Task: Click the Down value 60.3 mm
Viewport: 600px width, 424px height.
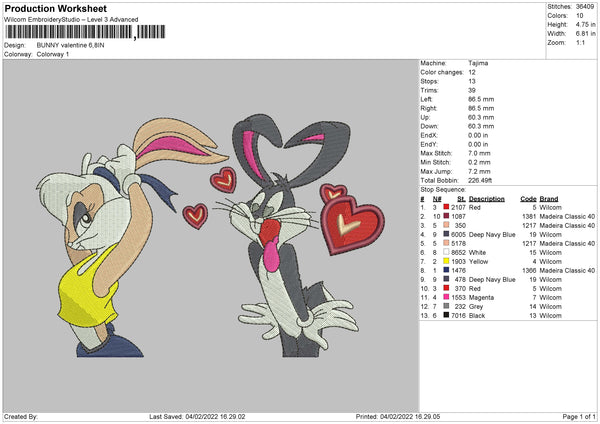Action: (481, 126)
